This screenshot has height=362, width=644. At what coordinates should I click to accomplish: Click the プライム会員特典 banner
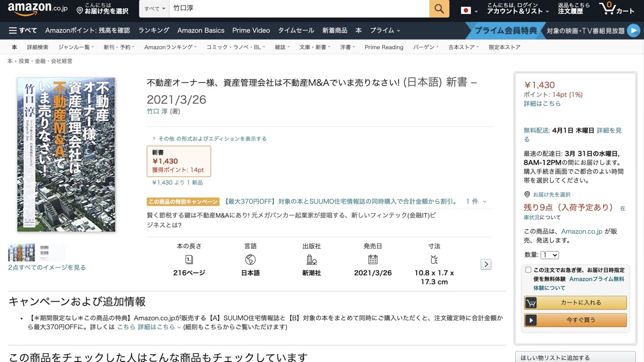(x=505, y=31)
